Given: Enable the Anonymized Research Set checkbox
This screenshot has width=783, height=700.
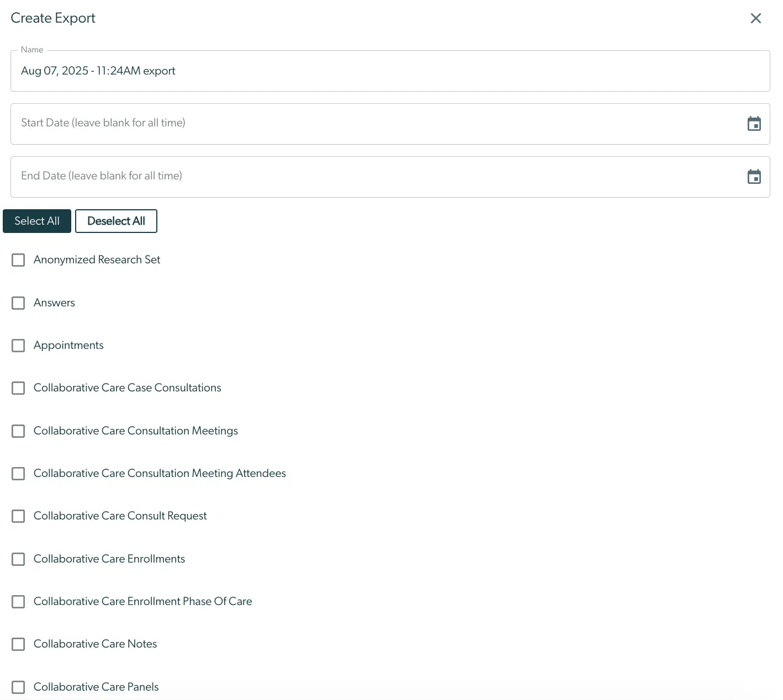Looking at the screenshot, I should [18, 259].
